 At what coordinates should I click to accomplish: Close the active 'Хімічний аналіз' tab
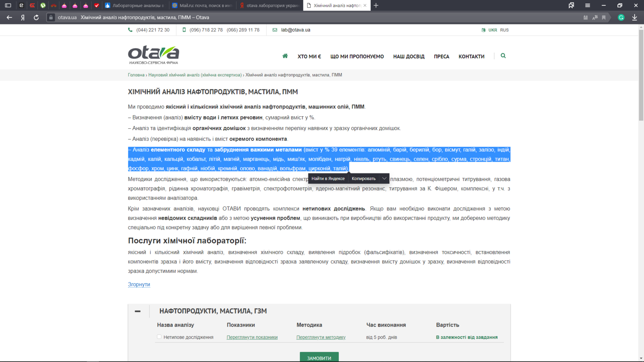[x=365, y=6]
